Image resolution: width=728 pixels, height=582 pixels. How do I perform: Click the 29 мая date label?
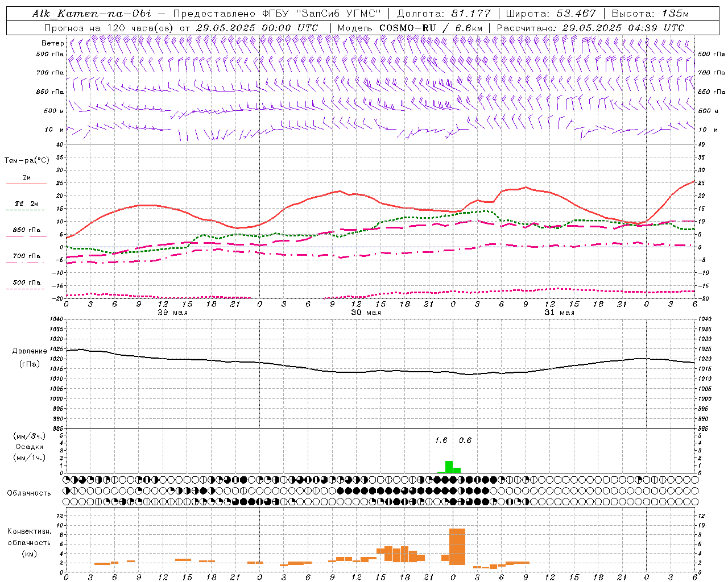[172, 313]
